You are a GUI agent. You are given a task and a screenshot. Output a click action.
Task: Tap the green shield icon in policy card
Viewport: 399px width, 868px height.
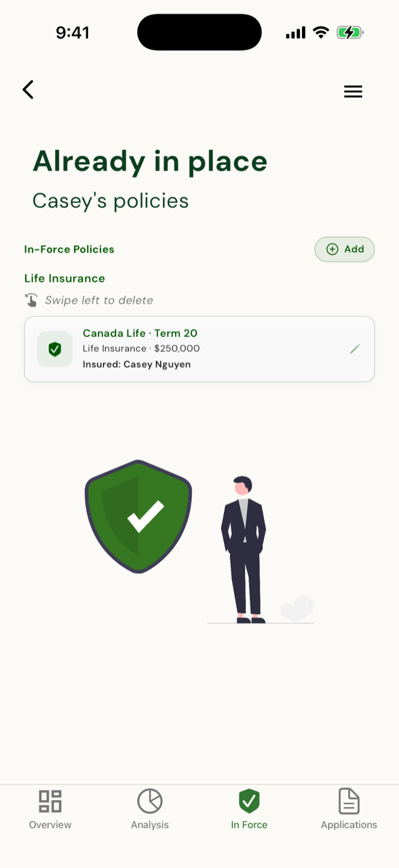[55, 349]
